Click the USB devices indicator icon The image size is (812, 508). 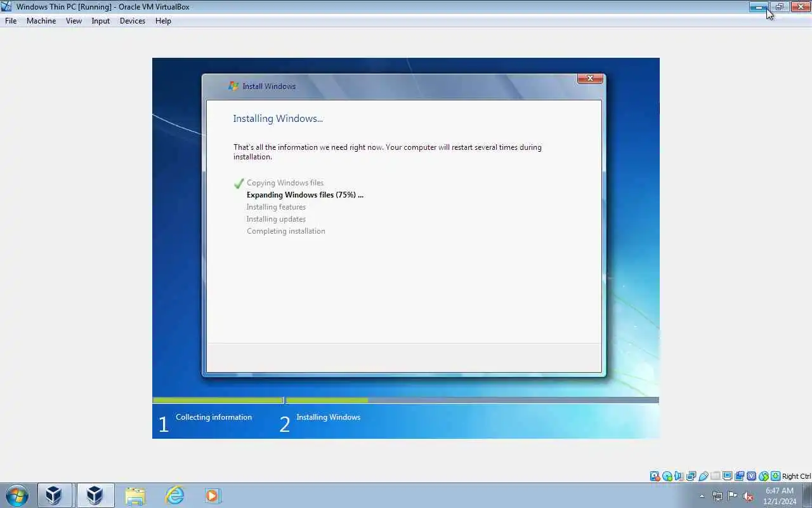coord(703,476)
